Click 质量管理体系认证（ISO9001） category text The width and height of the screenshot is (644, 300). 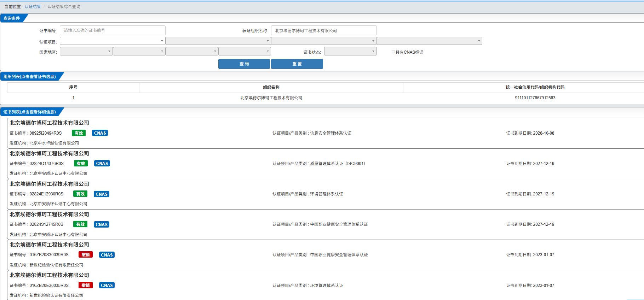coord(339,164)
